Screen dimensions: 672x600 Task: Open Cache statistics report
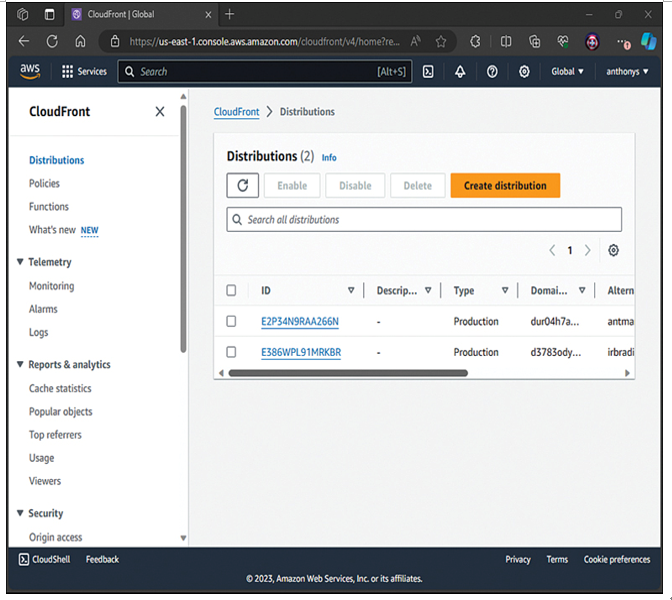coord(60,388)
